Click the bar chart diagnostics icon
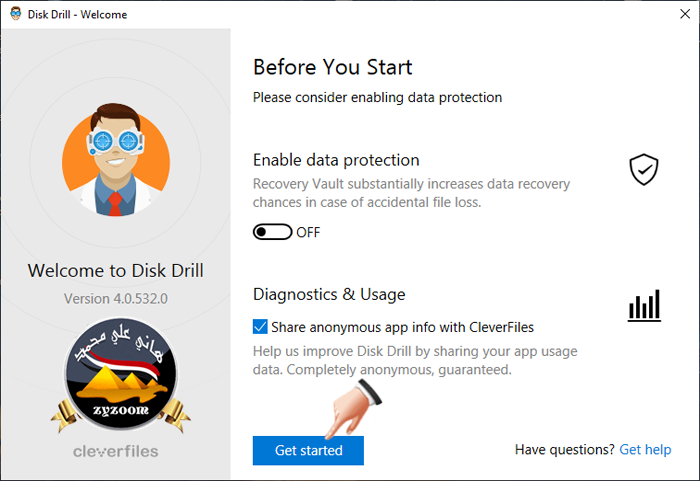This screenshot has height=481, width=700. [644, 305]
